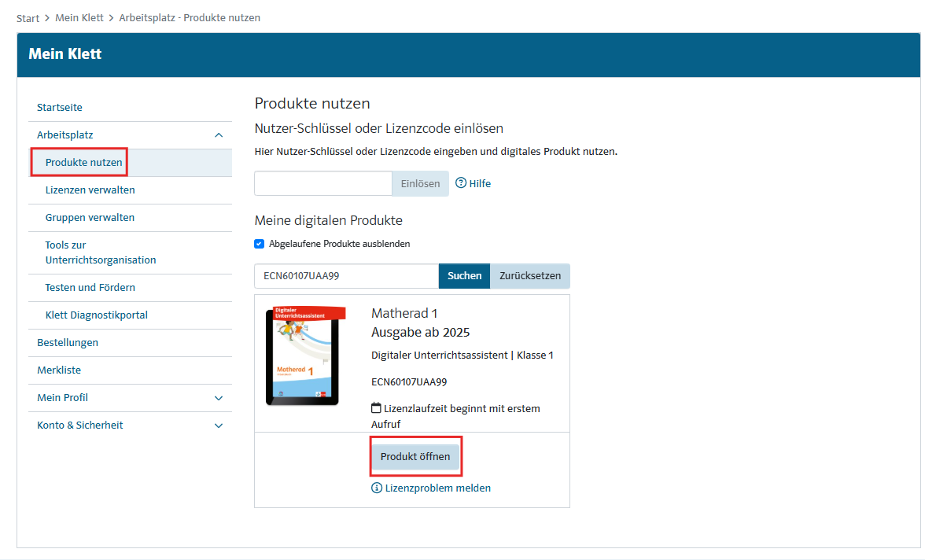Open the Merkliste entry
The height and width of the screenshot is (560, 925).
[x=59, y=370]
